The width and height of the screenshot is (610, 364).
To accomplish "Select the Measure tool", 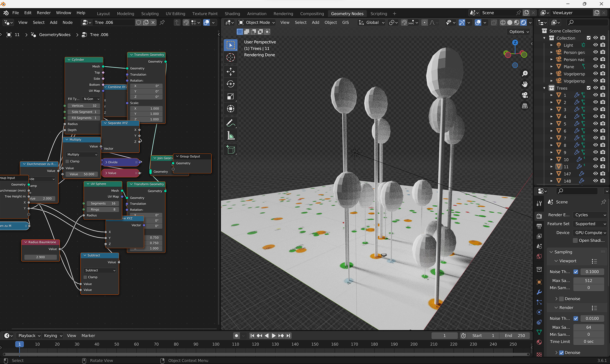I will click(x=231, y=135).
